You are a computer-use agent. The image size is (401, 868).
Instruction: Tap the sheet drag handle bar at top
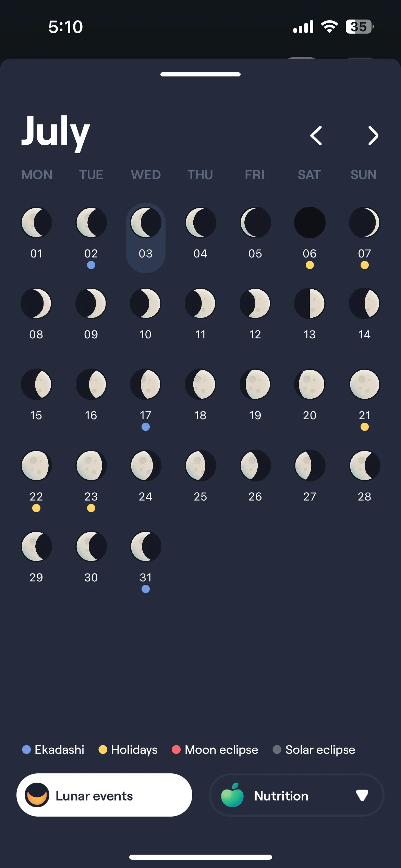[x=200, y=74]
